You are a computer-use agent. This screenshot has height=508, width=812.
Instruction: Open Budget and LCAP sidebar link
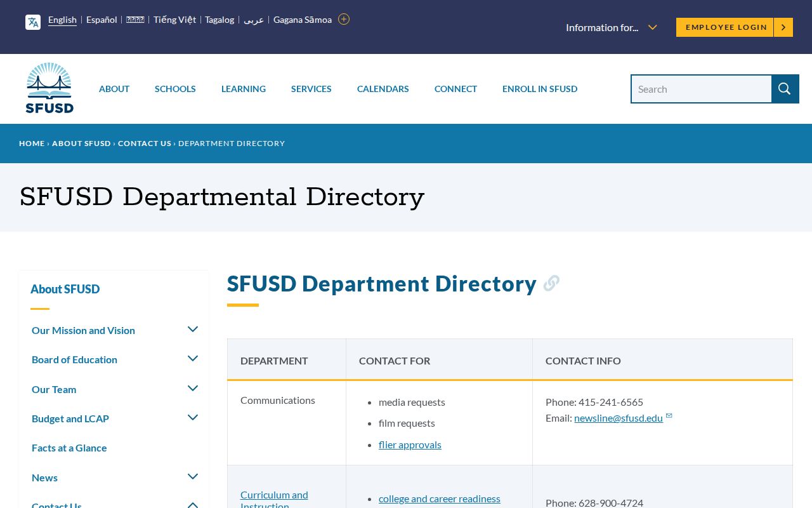coord(70,418)
